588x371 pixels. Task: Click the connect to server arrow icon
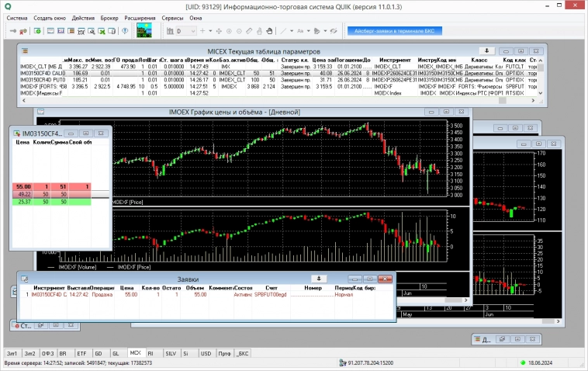[10, 31]
